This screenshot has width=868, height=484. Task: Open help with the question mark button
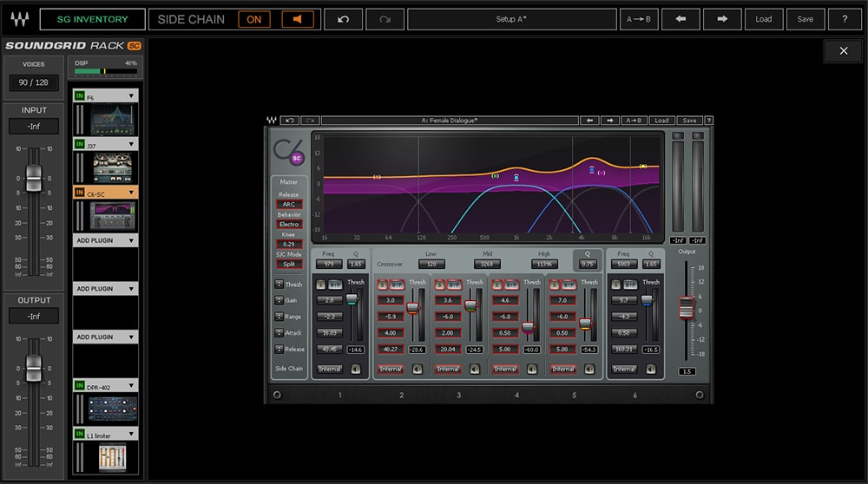coord(845,19)
